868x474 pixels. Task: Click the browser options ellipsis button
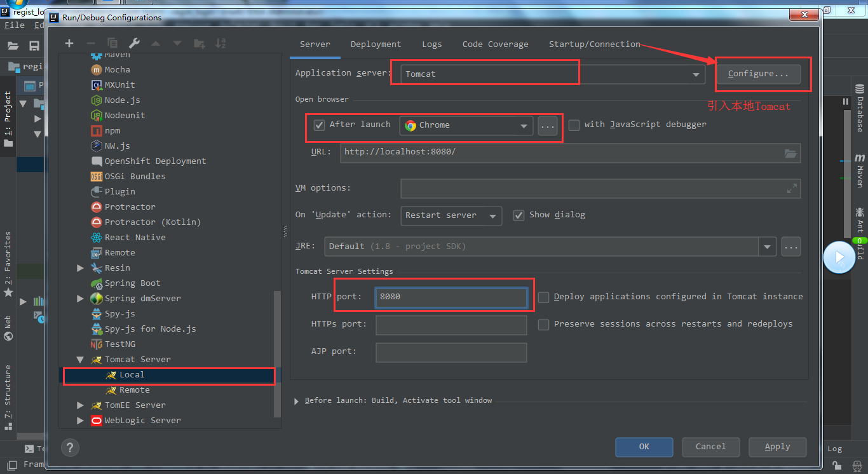547,126
